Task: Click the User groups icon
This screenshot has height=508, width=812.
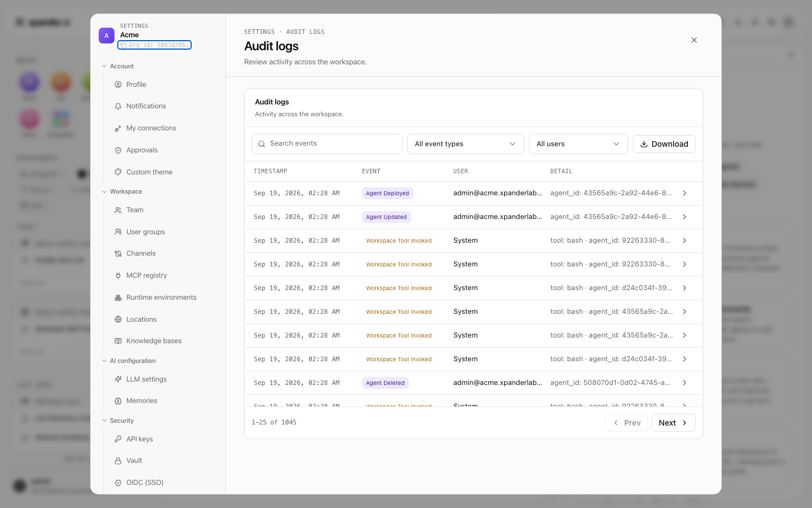Action: click(118, 232)
